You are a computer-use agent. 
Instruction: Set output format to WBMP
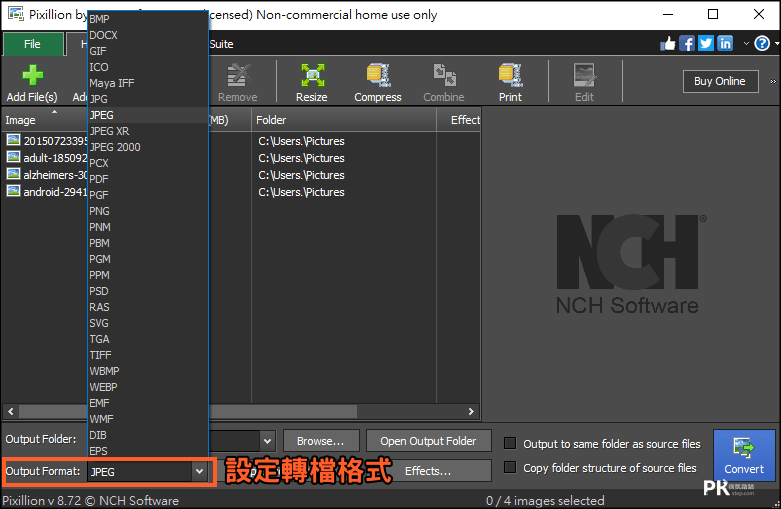coord(148,371)
